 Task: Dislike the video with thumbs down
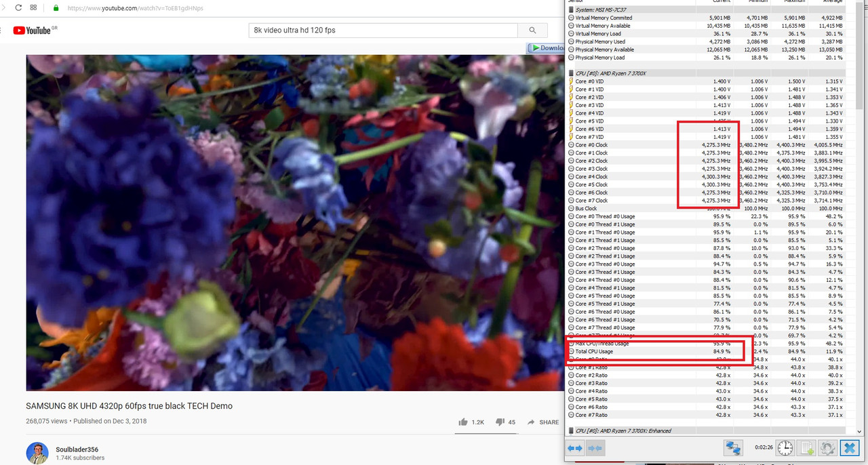coord(500,422)
